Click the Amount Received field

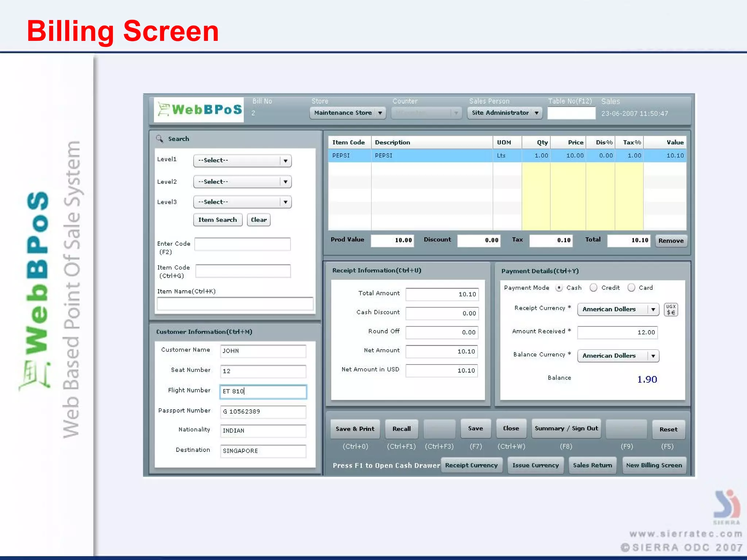(618, 332)
